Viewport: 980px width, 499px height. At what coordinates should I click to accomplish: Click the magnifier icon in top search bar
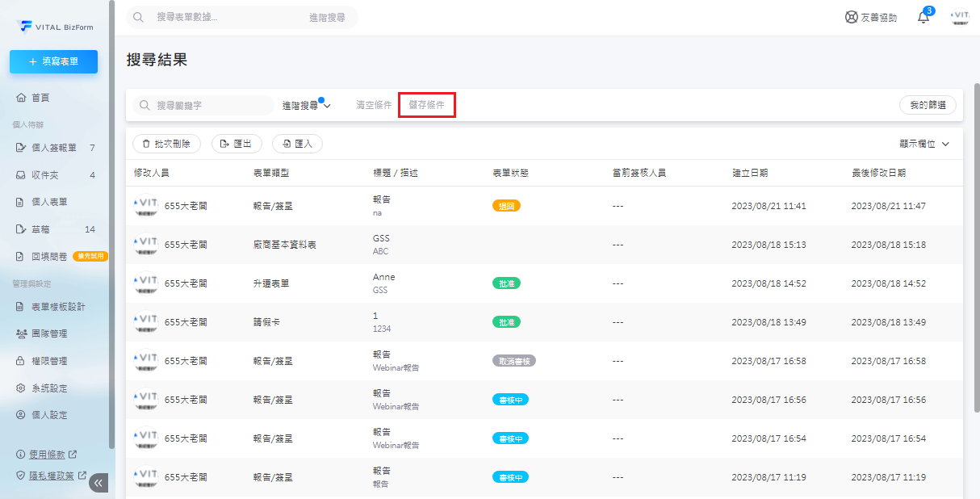(139, 17)
